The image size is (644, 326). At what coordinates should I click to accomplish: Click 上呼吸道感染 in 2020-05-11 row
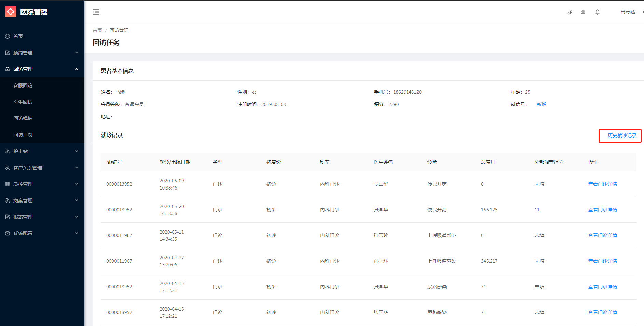tap(442, 235)
